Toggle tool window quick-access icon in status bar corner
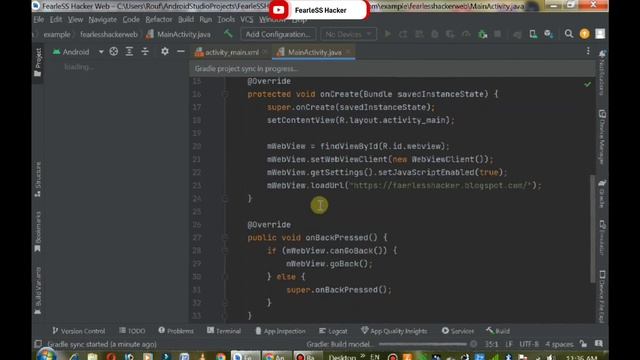 tap(38, 344)
